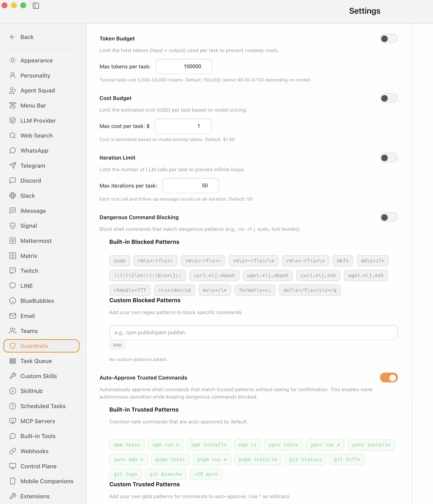Image resolution: width=433 pixels, height=504 pixels.
Task: Switch to the Appearance section
Action: pos(36,60)
